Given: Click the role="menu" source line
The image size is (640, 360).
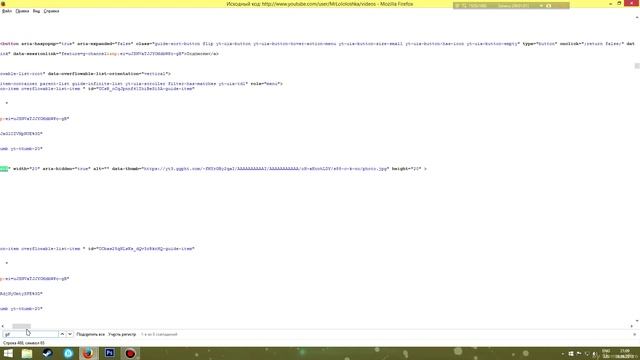Looking at the screenshot, I should point(141,84).
